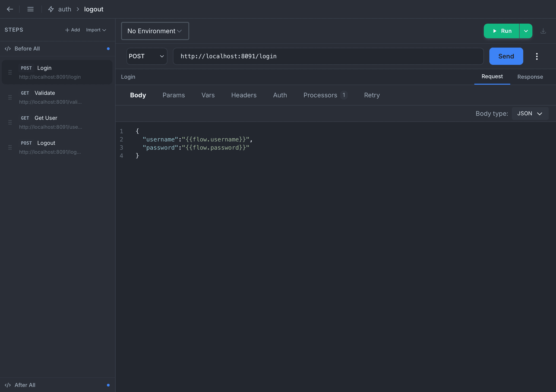Click the STEPS panel heading
The width and height of the screenshot is (556, 392).
tap(14, 30)
